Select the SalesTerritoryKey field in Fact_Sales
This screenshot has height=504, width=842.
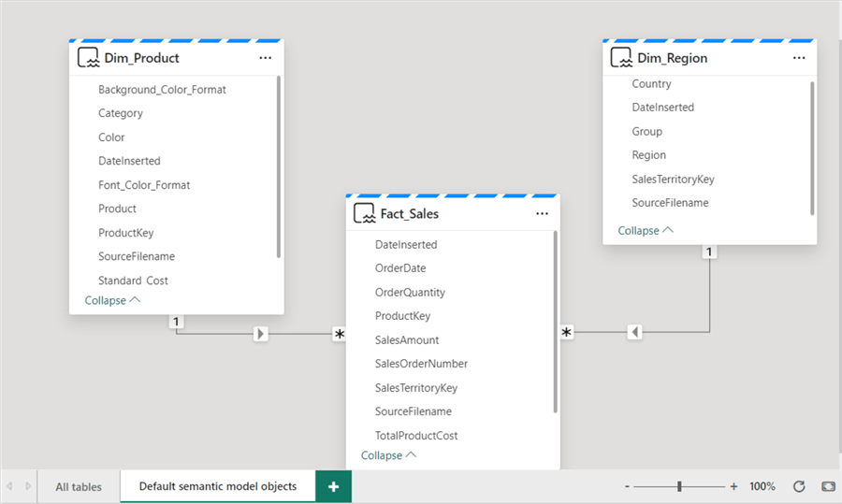tap(416, 387)
